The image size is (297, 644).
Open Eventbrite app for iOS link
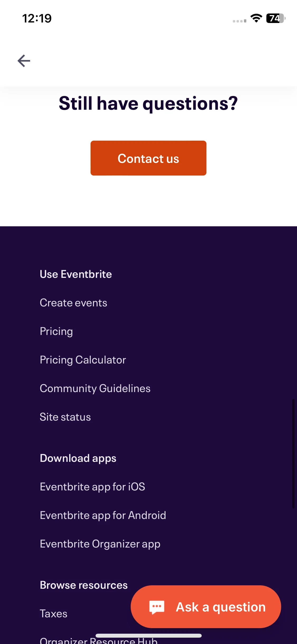pyautogui.click(x=92, y=487)
